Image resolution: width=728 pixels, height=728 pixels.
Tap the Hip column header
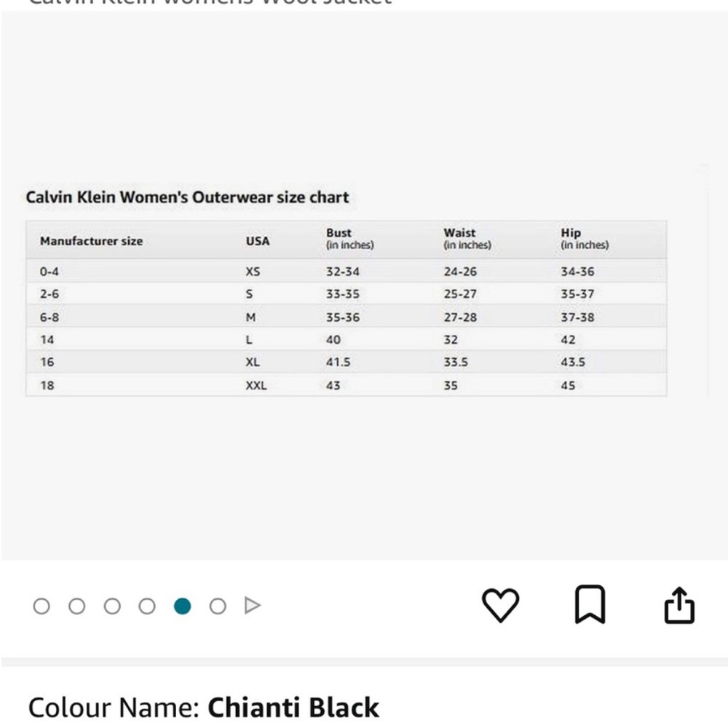(585, 239)
